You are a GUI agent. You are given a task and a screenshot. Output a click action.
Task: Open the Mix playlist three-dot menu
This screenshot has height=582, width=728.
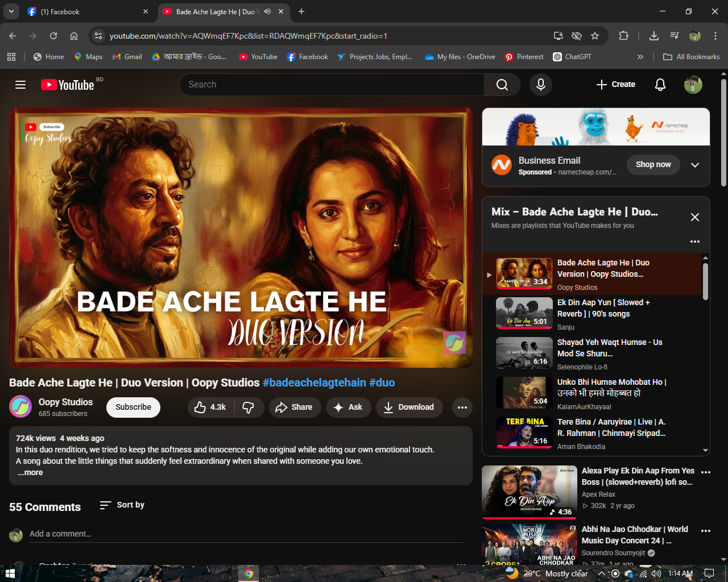click(x=694, y=242)
